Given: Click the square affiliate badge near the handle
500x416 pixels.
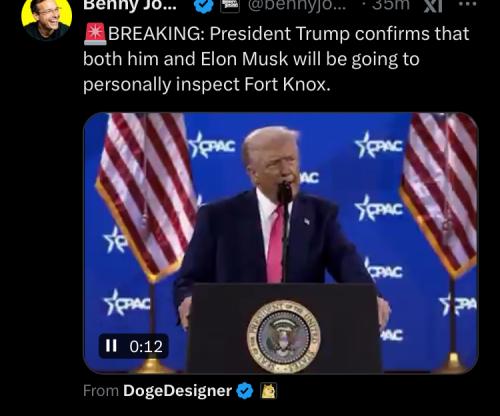Looking at the screenshot, I should (x=230, y=6).
